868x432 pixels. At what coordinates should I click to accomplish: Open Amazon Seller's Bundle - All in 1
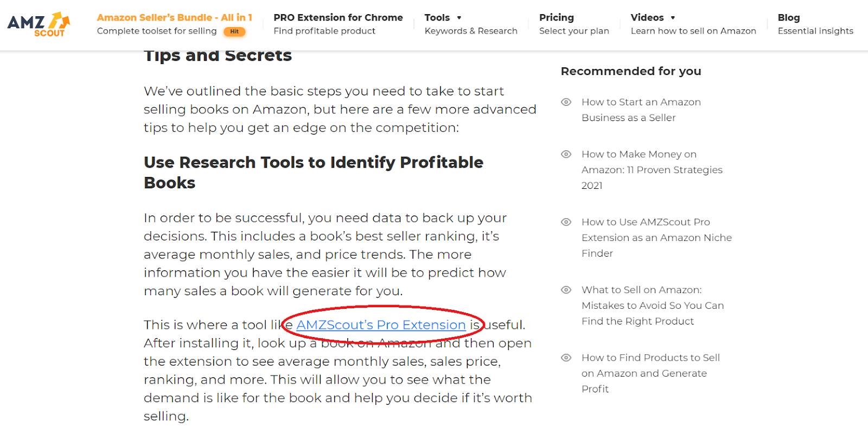pos(175,24)
